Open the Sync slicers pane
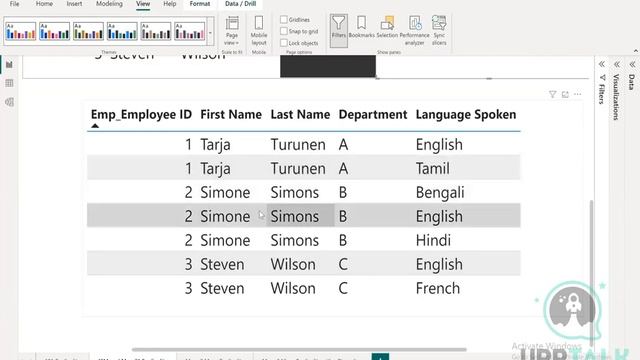640x360 pixels. point(439,31)
